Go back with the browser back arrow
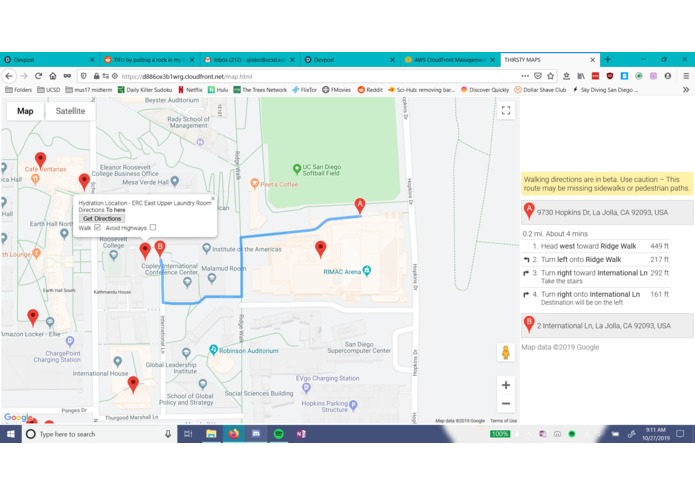This screenshot has height=494, width=695. [9, 76]
